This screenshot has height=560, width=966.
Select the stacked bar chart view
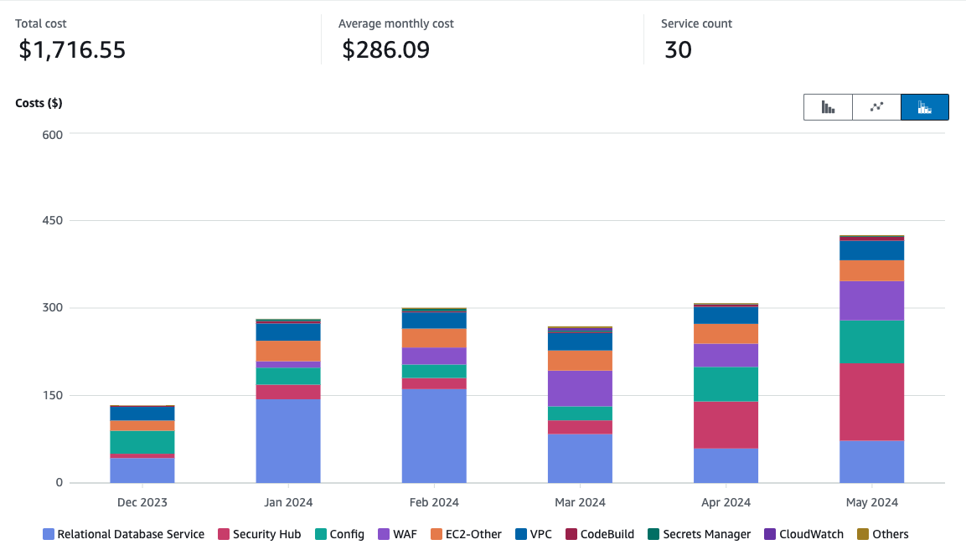click(925, 107)
